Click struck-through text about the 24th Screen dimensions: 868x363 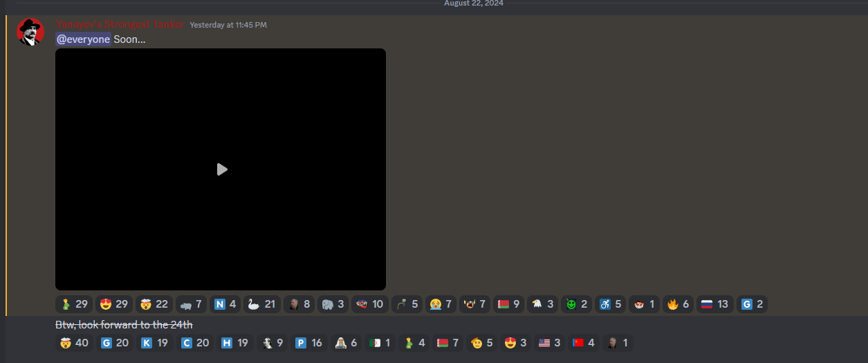[x=124, y=324]
